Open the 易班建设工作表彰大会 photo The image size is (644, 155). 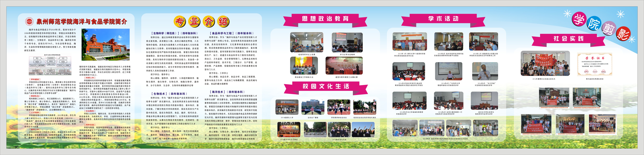(x=304, y=66)
